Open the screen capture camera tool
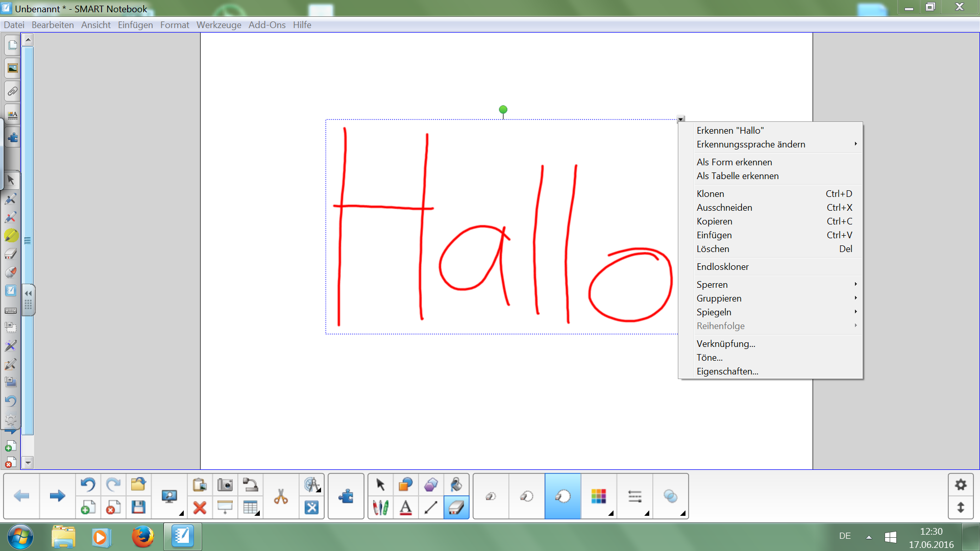 [225, 484]
